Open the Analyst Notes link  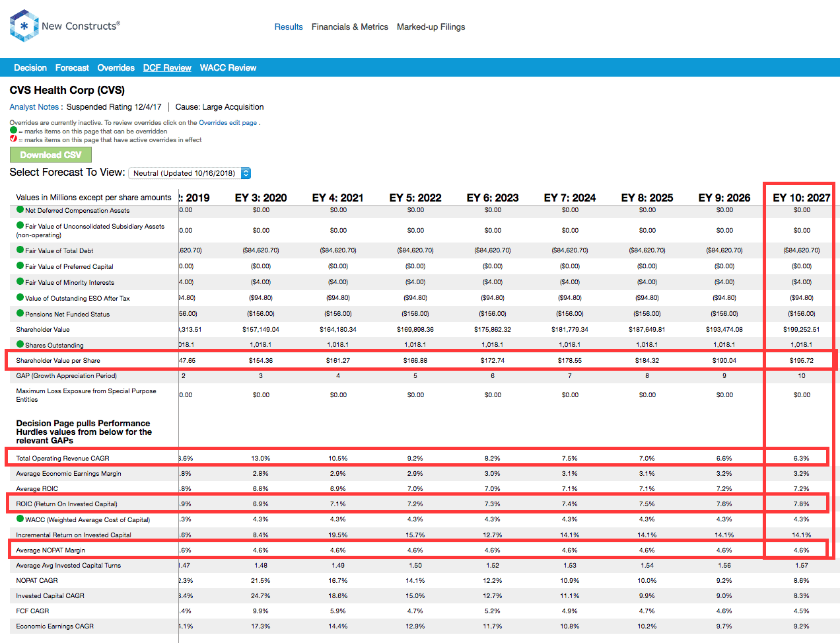(x=34, y=107)
